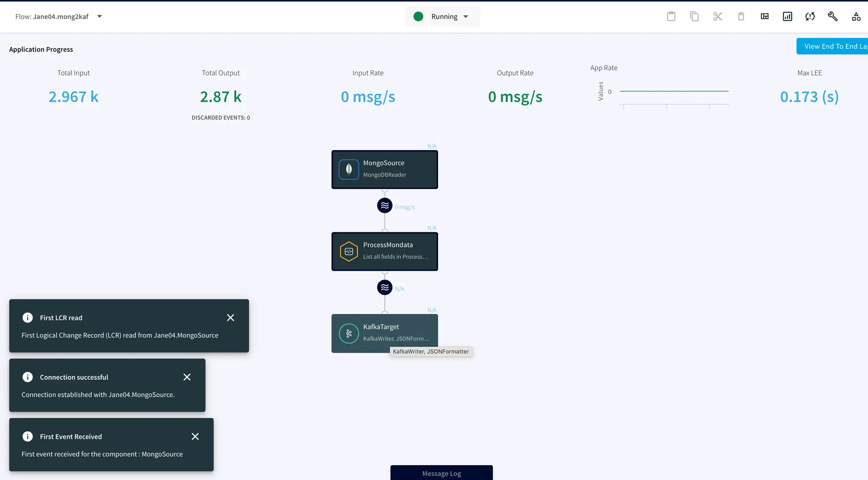This screenshot has width=868, height=480.
Task: Select the MongoSource node
Action: coord(384,169)
